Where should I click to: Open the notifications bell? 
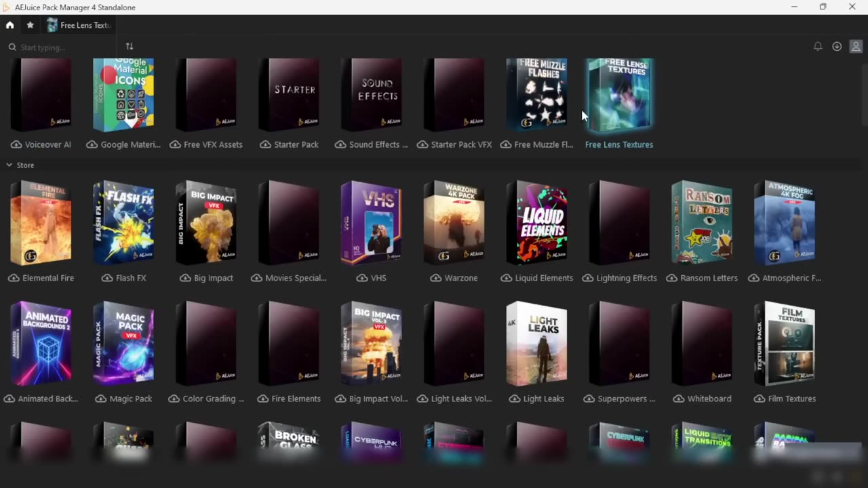(x=818, y=47)
